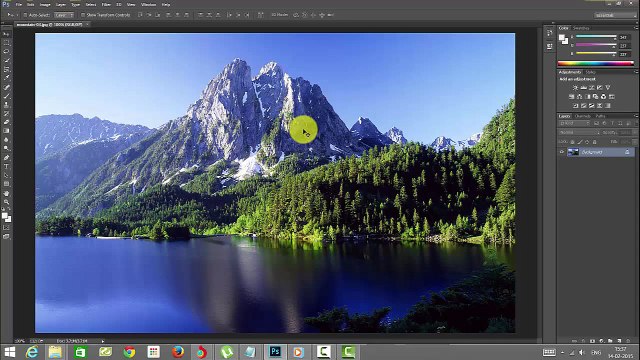Open the History panel icon

550,33
